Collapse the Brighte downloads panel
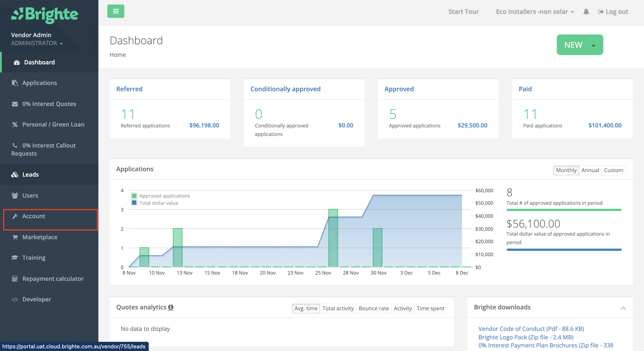 click(x=623, y=308)
